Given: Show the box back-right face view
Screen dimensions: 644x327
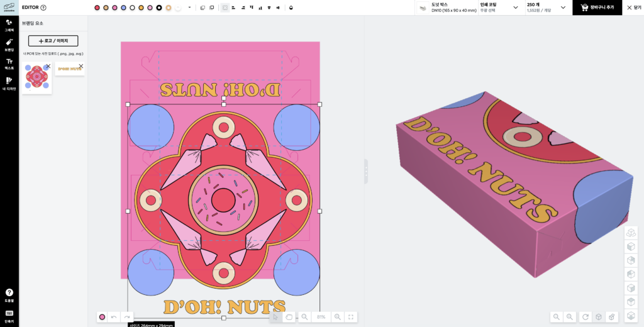Looking at the screenshot, I should (631, 260).
